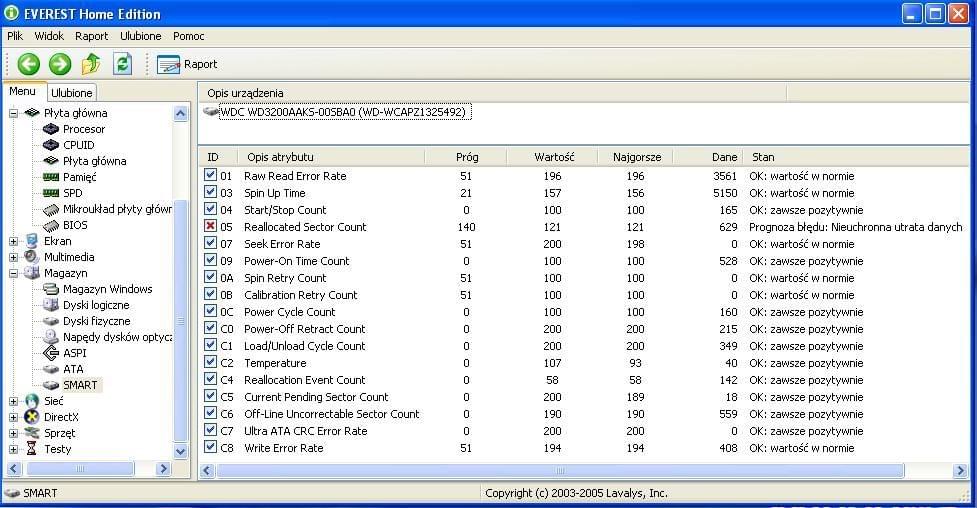Sort by the Opis atrybutu column header

(331, 157)
